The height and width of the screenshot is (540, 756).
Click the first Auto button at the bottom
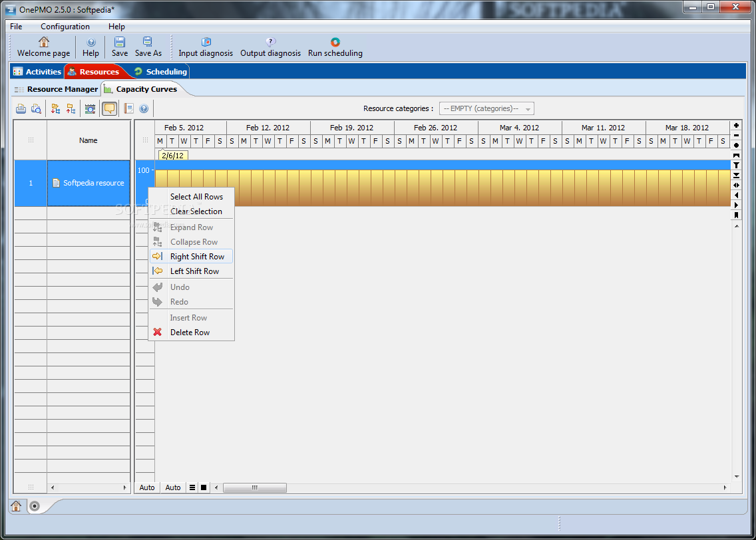[x=147, y=487]
